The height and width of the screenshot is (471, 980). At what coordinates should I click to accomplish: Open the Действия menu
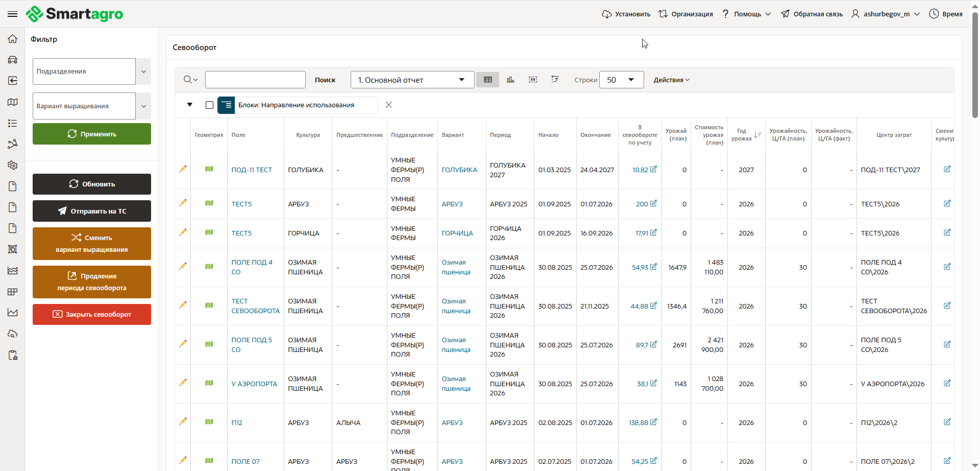click(671, 80)
